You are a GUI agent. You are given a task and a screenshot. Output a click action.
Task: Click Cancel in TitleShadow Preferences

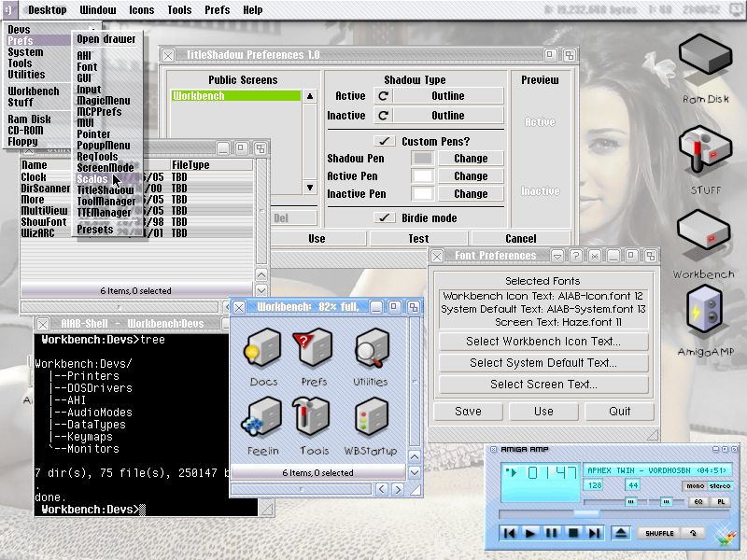(521, 239)
